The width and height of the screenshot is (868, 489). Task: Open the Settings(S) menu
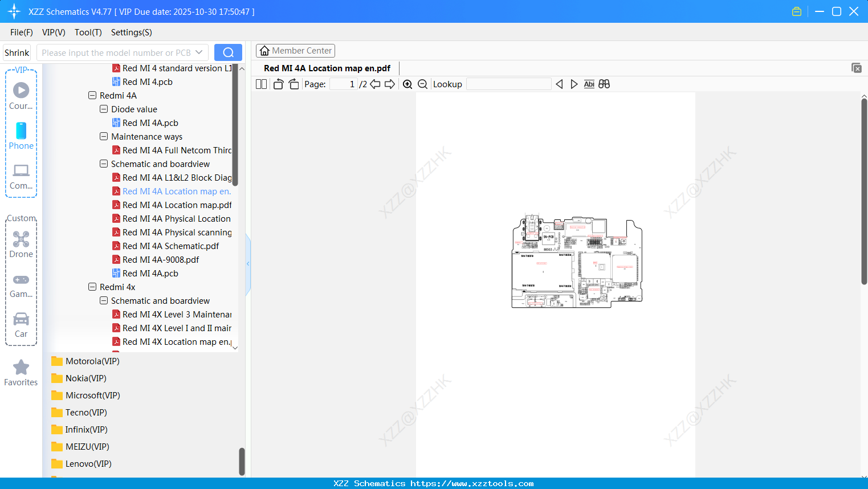pyautogui.click(x=131, y=32)
